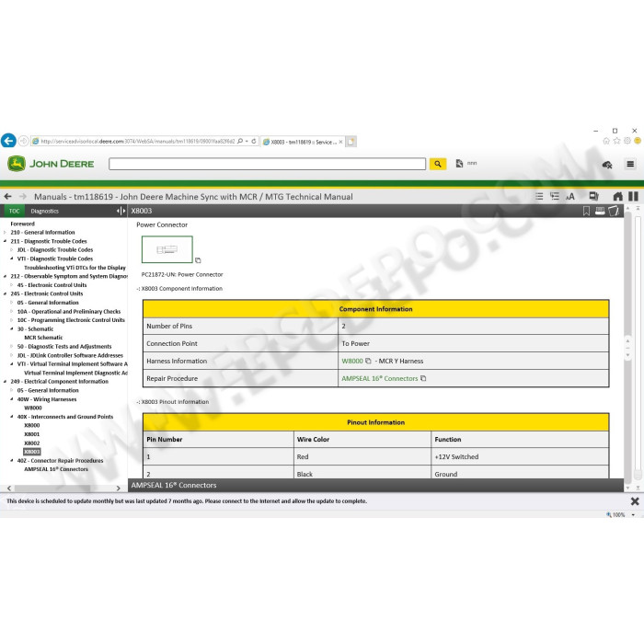Click the indented outline list icon

(555, 196)
